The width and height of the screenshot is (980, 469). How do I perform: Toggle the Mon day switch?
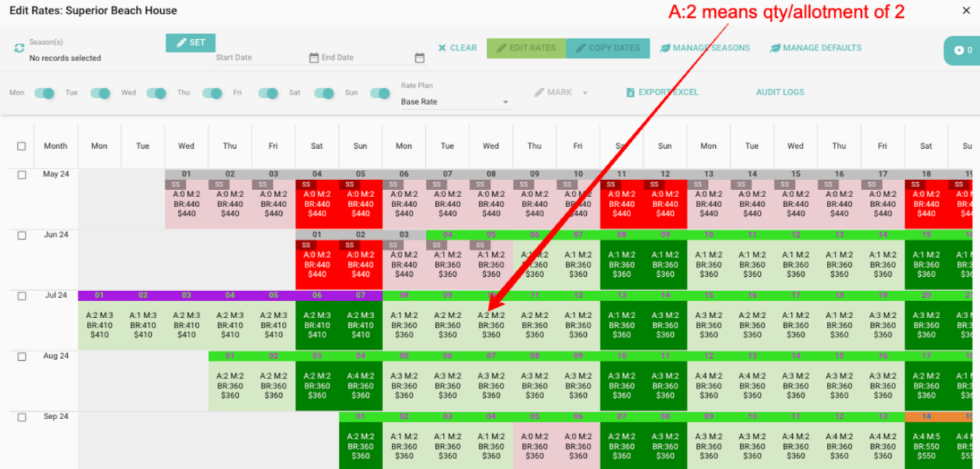(x=44, y=93)
